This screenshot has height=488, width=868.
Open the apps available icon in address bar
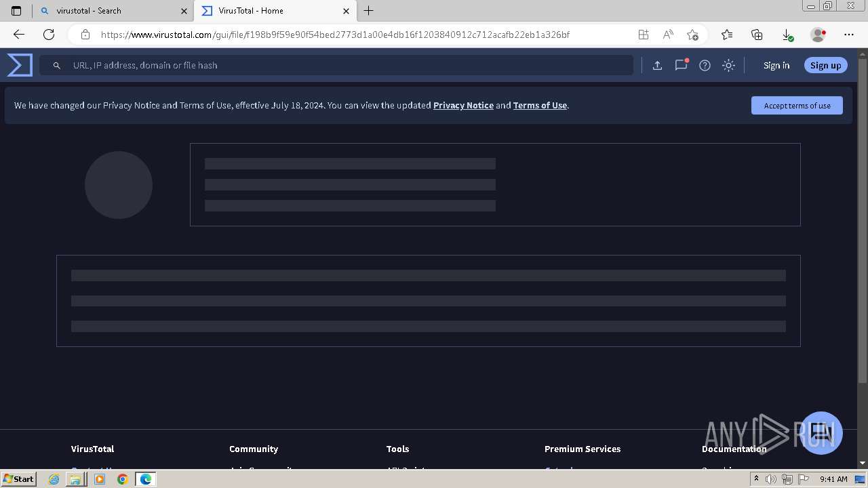tap(644, 35)
